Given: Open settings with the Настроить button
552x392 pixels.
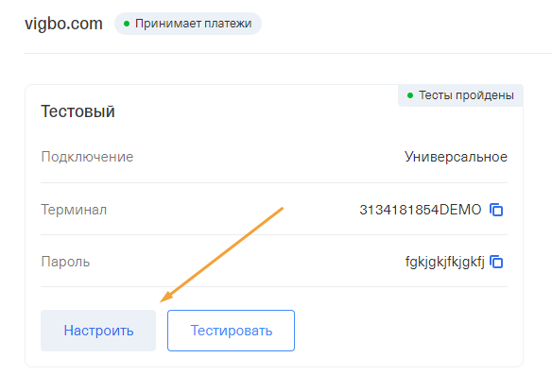Looking at the screenshot, I should pyautogui.click(x=98, y=331).
